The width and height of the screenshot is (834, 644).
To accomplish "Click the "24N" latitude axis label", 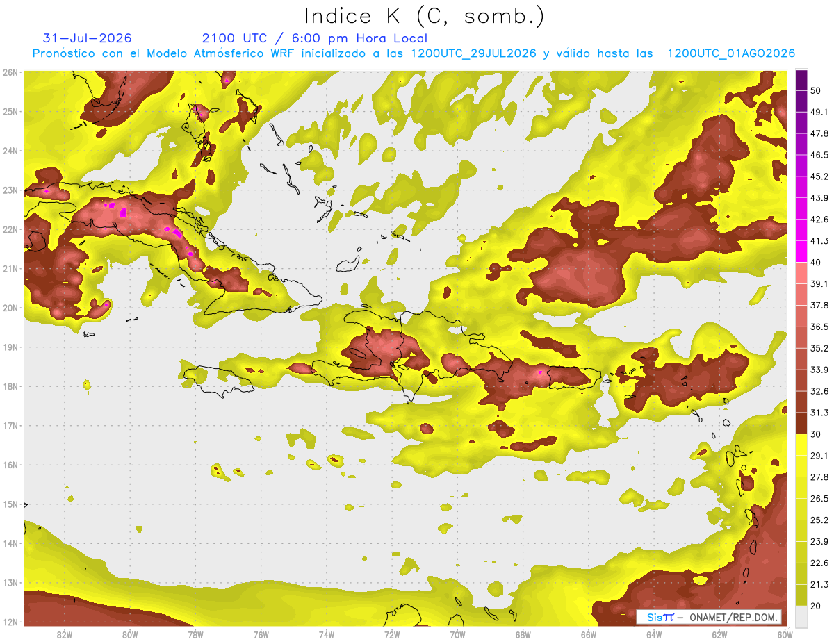I will click(x=10, y=151).
